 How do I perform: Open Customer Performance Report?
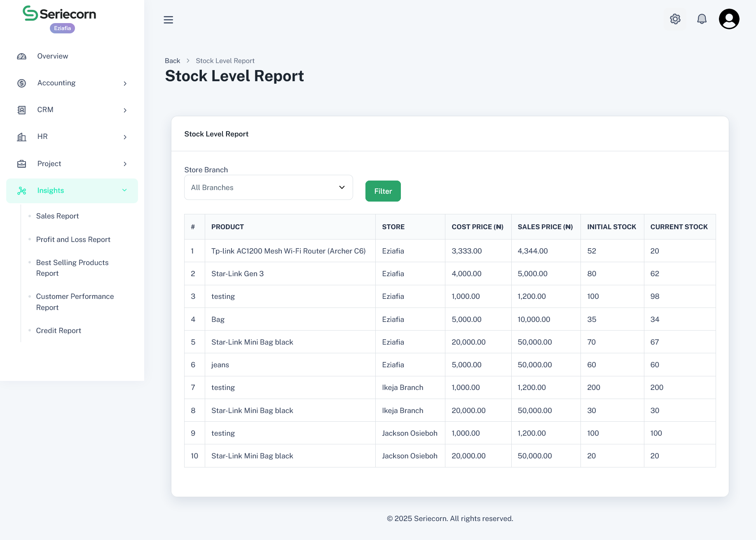click(75, 302)
